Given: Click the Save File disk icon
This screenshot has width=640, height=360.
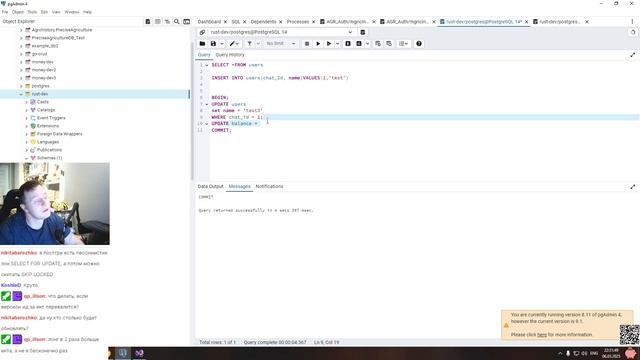Looking at the screenshot, I should point(213,44).
